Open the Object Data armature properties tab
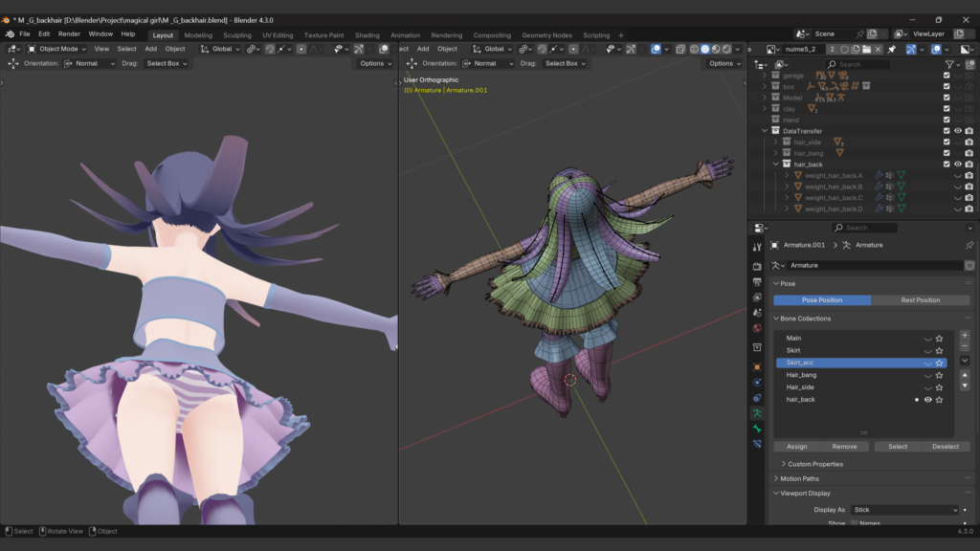This screenshot has height=551, width=980. [757, 413]
